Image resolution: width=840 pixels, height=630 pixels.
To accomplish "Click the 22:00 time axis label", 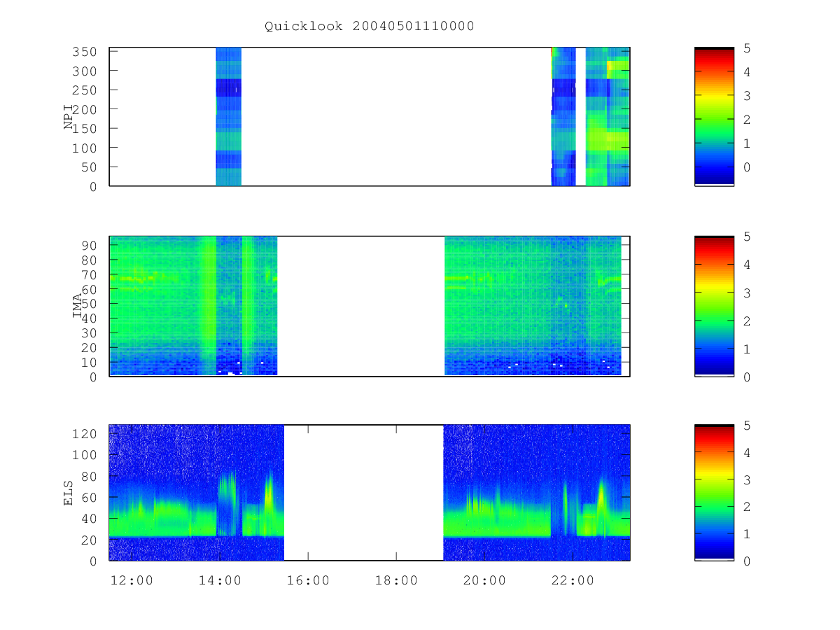I will coord(573,580).
